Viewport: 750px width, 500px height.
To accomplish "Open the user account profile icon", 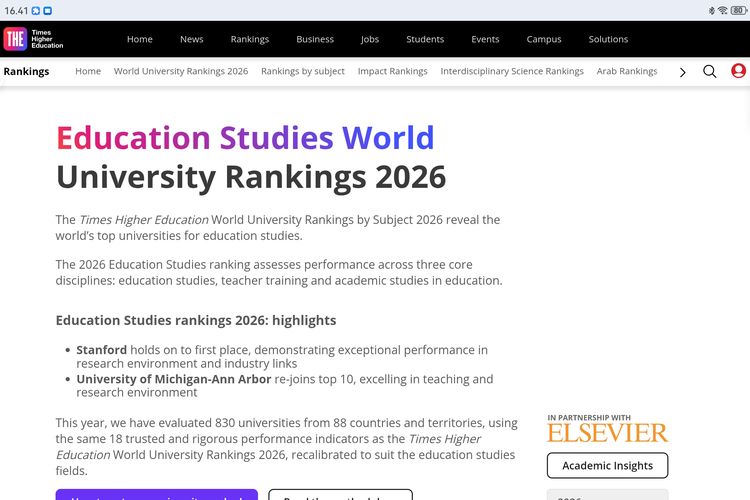I will tap(739, 71).
